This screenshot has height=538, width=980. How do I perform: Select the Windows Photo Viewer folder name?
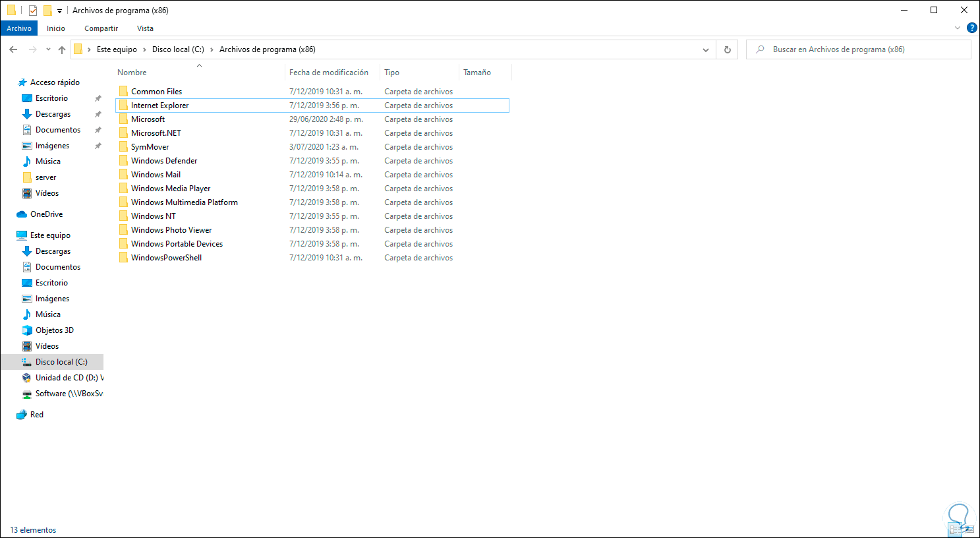tap(171, 230)
